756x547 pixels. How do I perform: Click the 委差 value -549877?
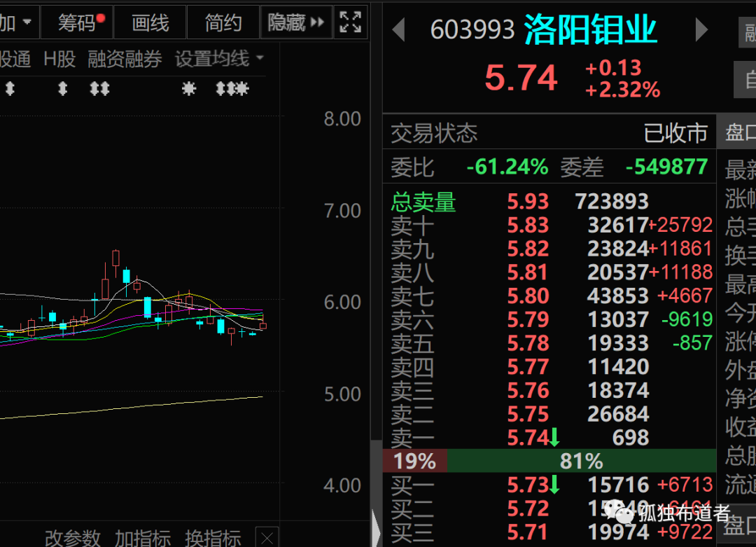[667, 167]
